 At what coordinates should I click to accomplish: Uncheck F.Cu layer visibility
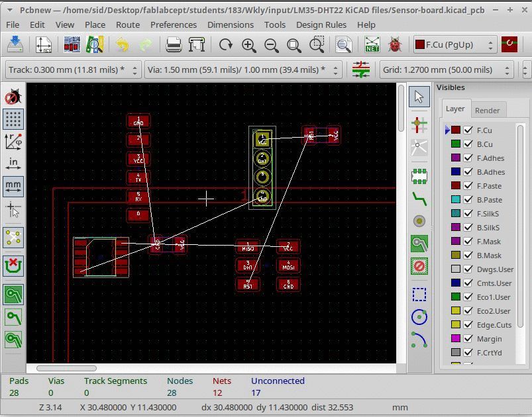tap(468, 130)
